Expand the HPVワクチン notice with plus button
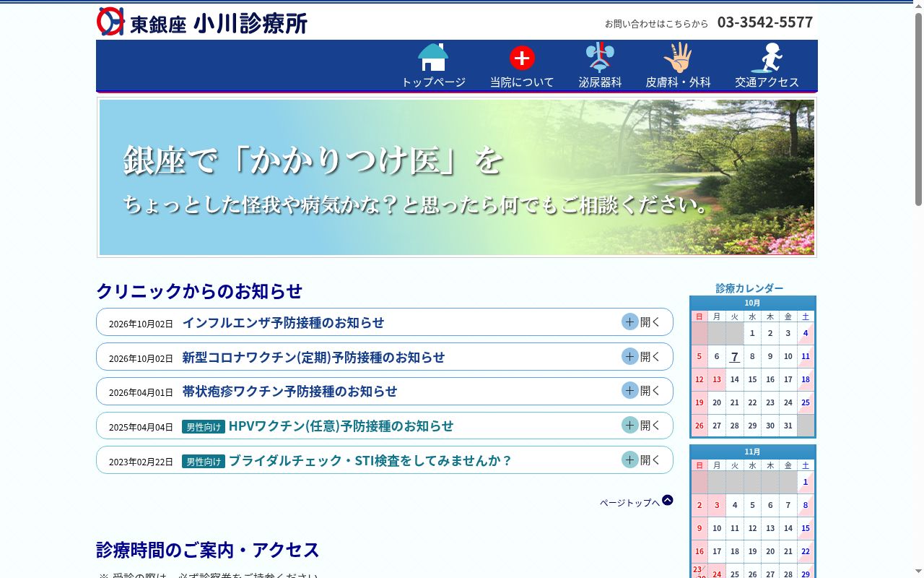 click(630, 425)
